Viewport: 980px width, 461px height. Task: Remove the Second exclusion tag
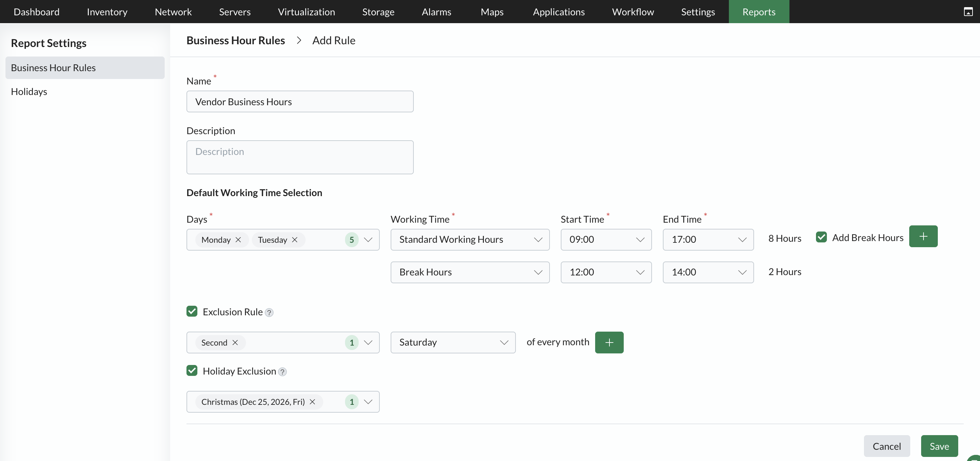(235, 343)
